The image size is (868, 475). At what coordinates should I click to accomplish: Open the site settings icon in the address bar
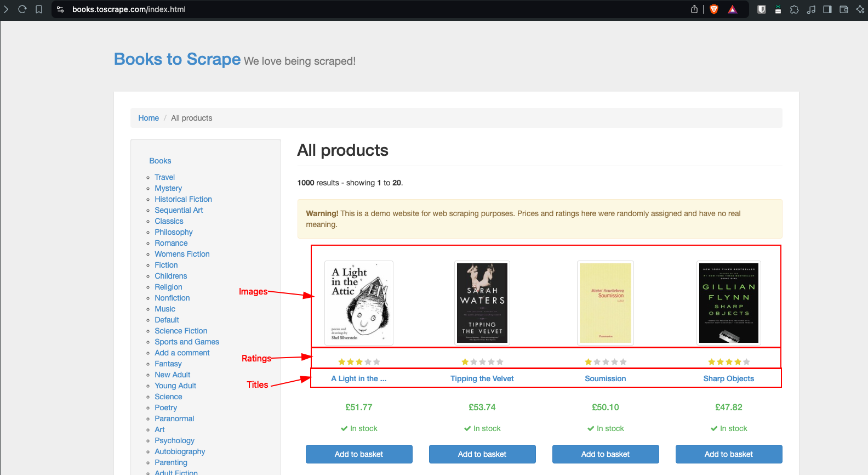(x=61, y=9)
